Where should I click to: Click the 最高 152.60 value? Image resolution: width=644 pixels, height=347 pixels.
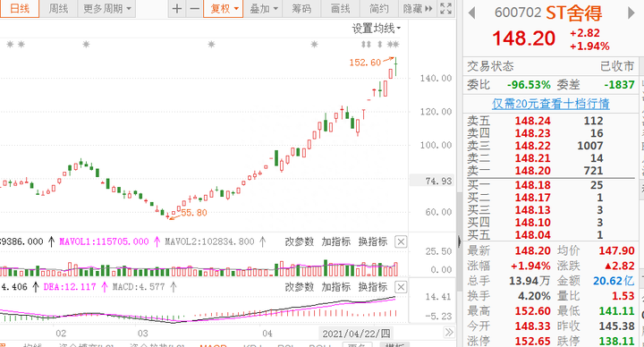(x=532, y=311)
